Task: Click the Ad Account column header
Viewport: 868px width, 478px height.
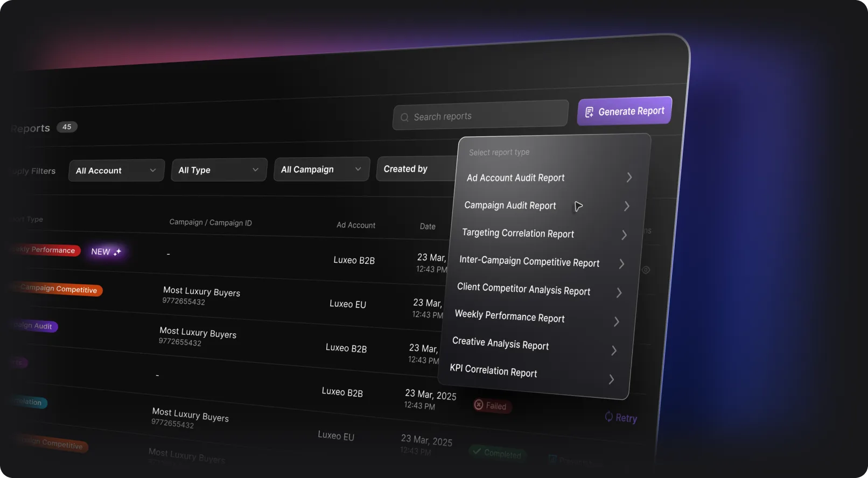Action: tap(356, 225)
